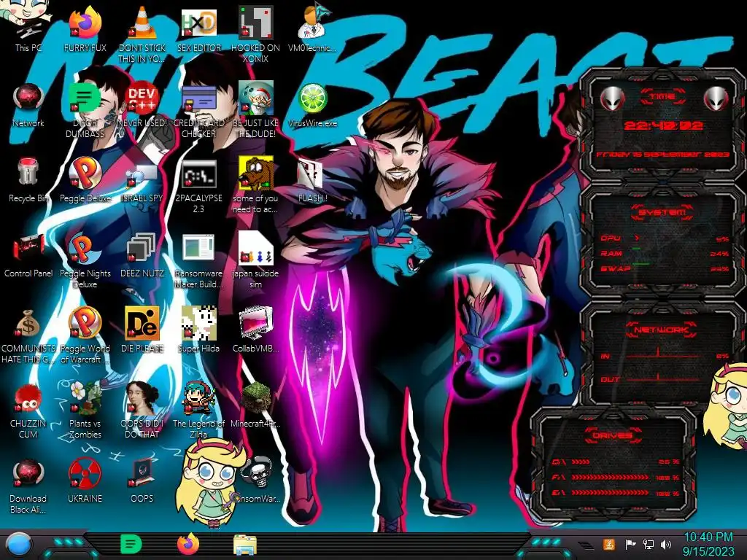Click the TIME widget clock display
This screenshot has height=560, width=747.
coord(663,125)
